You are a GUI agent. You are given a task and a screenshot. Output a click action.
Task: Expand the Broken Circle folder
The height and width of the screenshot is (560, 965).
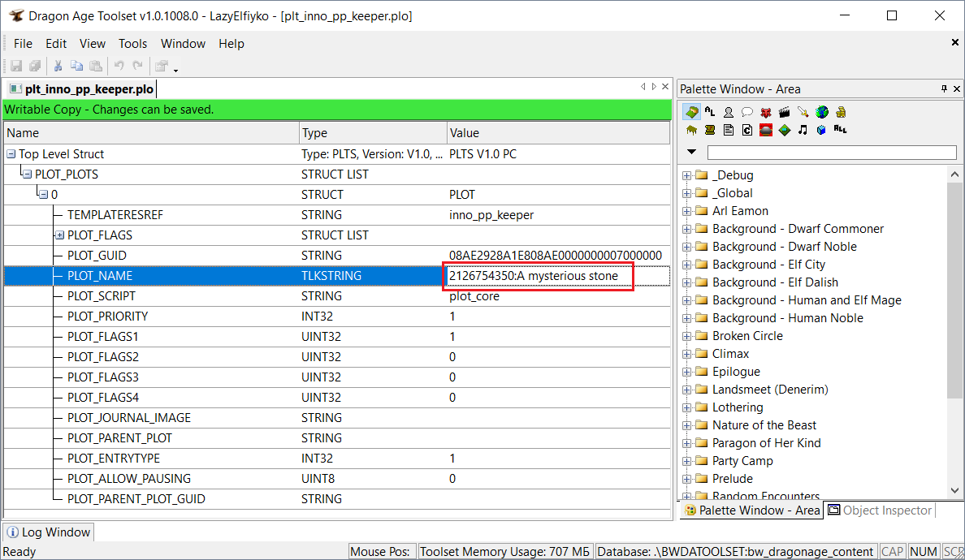click(x=687, y=336)
